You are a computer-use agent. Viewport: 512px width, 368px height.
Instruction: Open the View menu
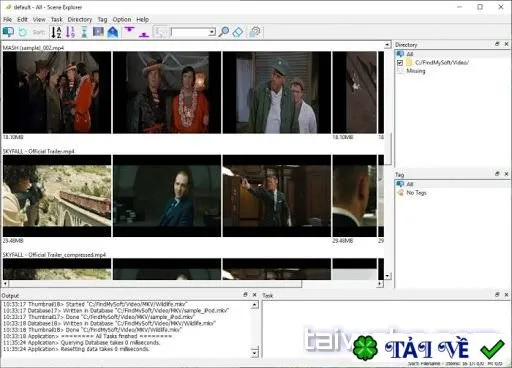point(39,19)
